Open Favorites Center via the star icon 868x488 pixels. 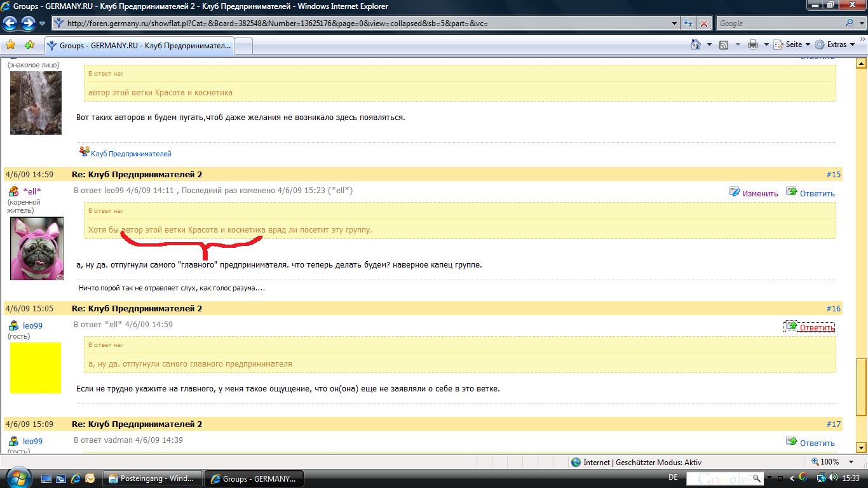(x=10, y=45)
